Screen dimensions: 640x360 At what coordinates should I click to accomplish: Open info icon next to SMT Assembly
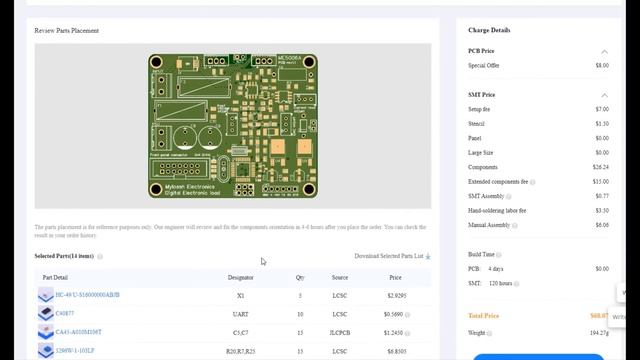coord(509,196)
